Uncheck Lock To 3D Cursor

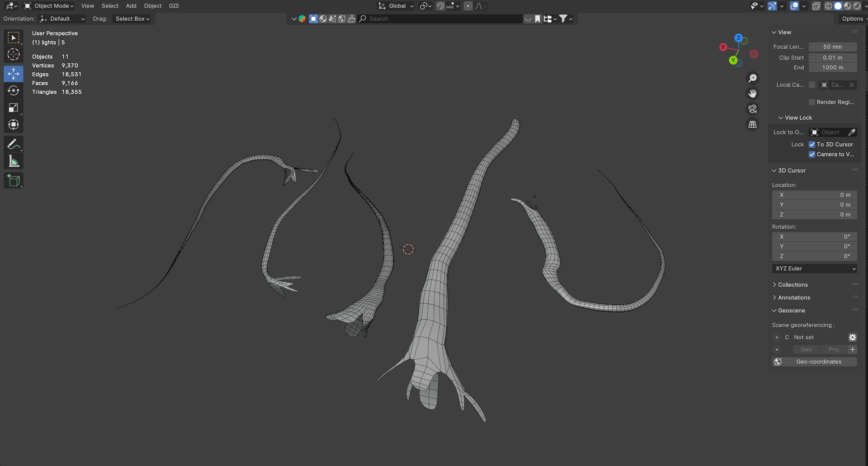pos(812,144)
